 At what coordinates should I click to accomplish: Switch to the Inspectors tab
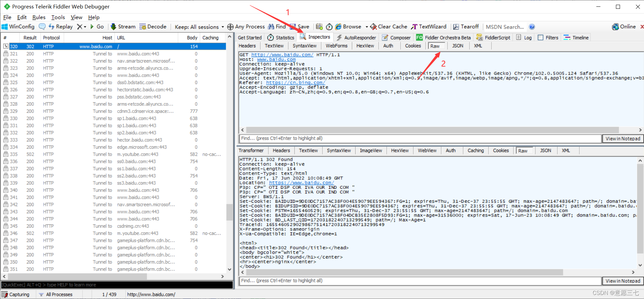pos(315,37)
